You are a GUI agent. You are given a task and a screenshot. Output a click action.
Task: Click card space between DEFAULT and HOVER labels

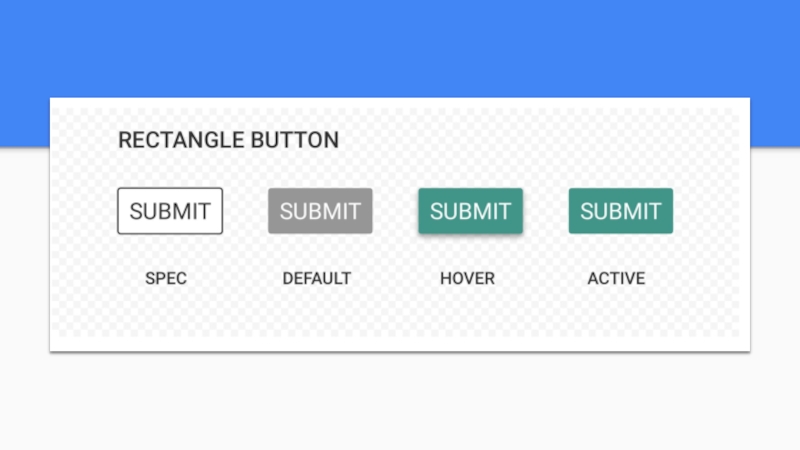395,278
